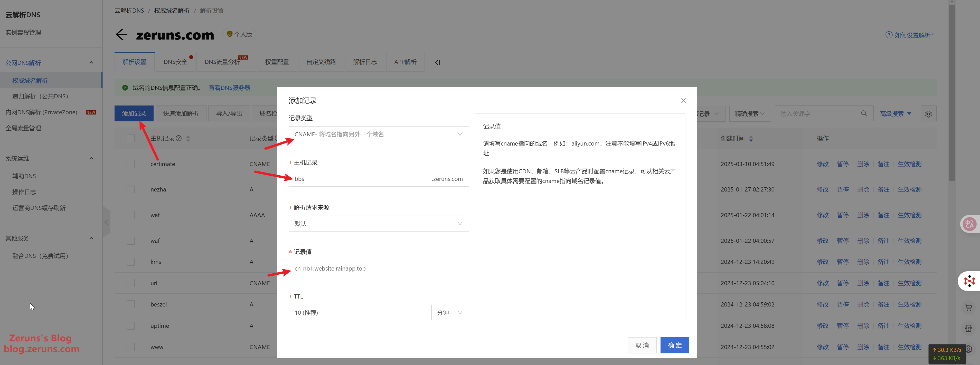
Task: Click the 记录值 input field
Action: tap(379, 268)
